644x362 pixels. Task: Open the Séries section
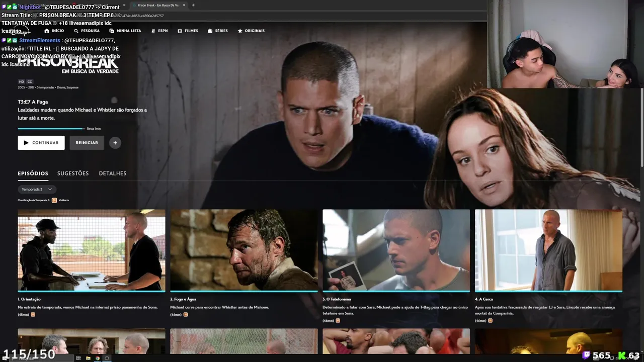tap(218, 31)
